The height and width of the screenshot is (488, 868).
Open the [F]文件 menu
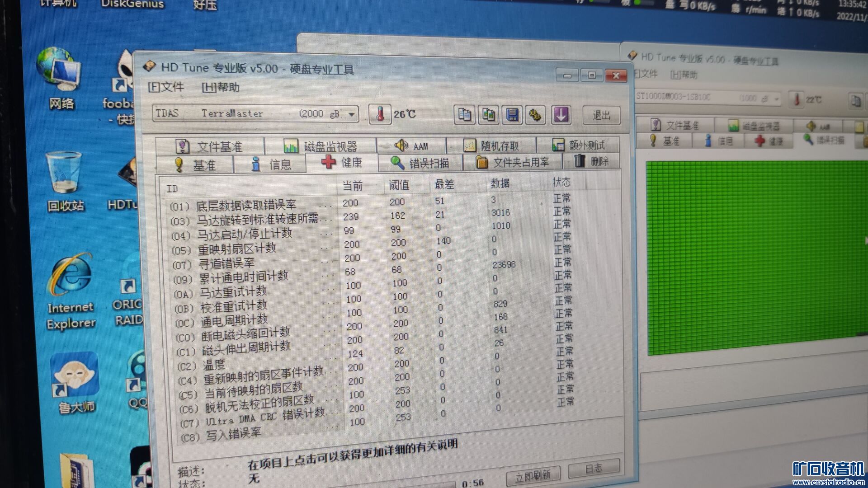(165, 87)
